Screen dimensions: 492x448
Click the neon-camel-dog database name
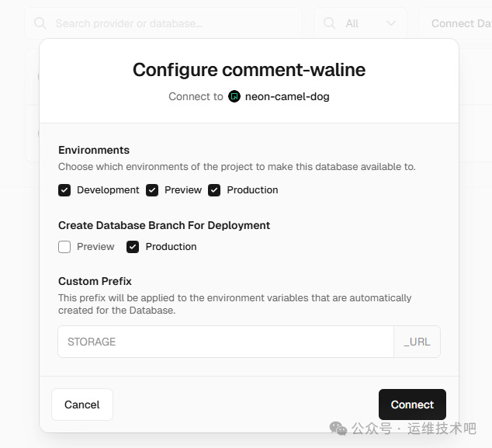pyautogui.click(x=287, y=96)
